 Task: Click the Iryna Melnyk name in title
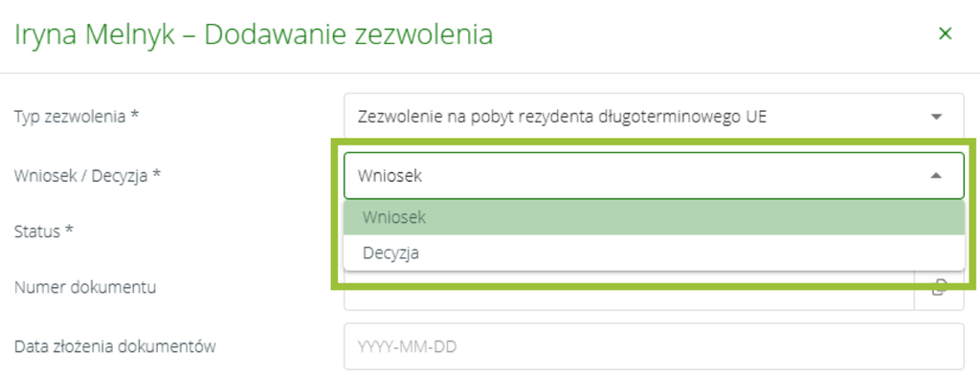(x=95, y=35)
